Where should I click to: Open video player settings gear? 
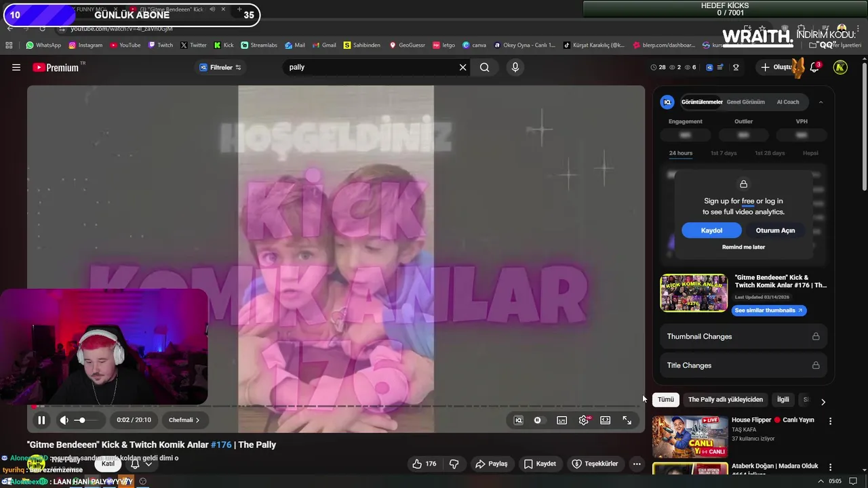pos(584,420)
